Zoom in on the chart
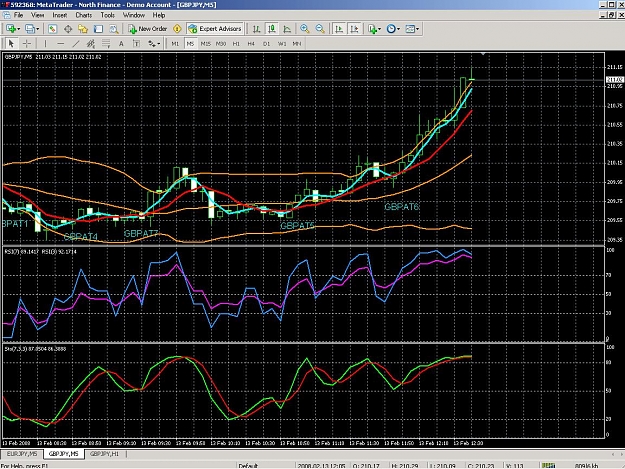The image size is (625, 469). [305, 29]
